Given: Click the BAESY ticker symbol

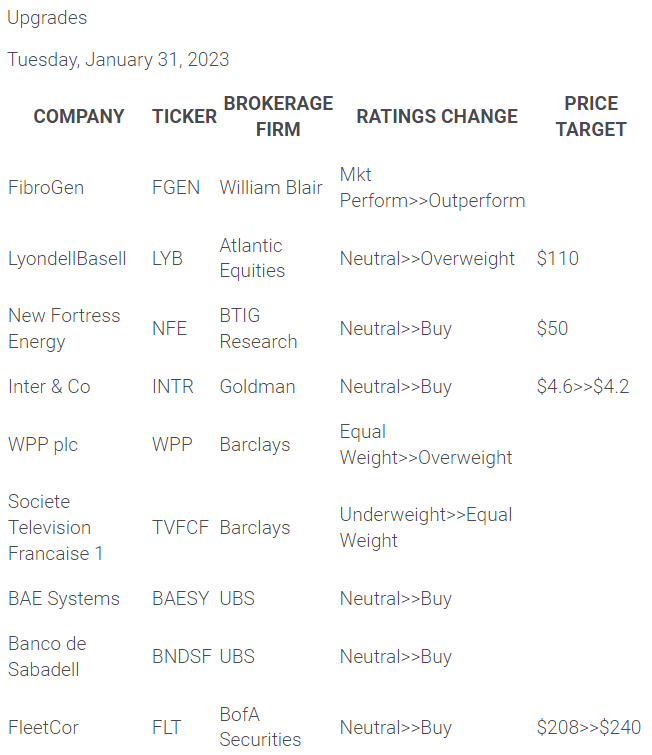Looking at the screenshot, I should (181, 598).
